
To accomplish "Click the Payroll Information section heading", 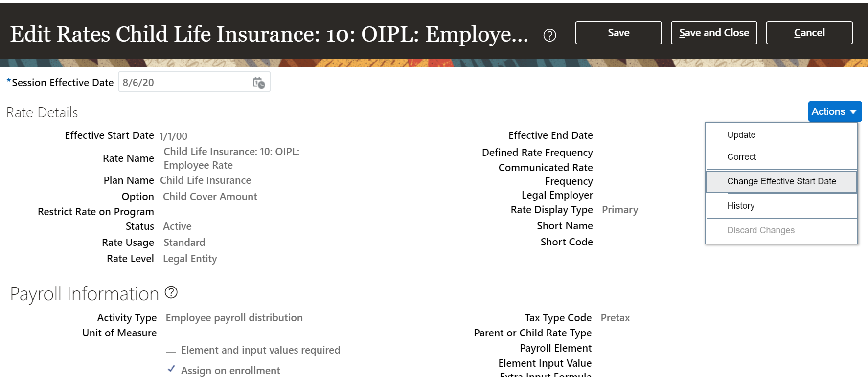I will tap(85, 294).
